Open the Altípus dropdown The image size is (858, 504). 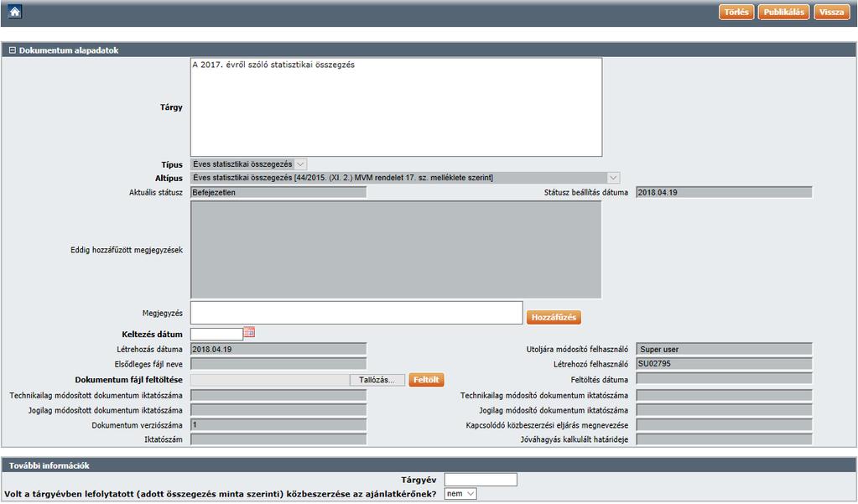point(405,178)
